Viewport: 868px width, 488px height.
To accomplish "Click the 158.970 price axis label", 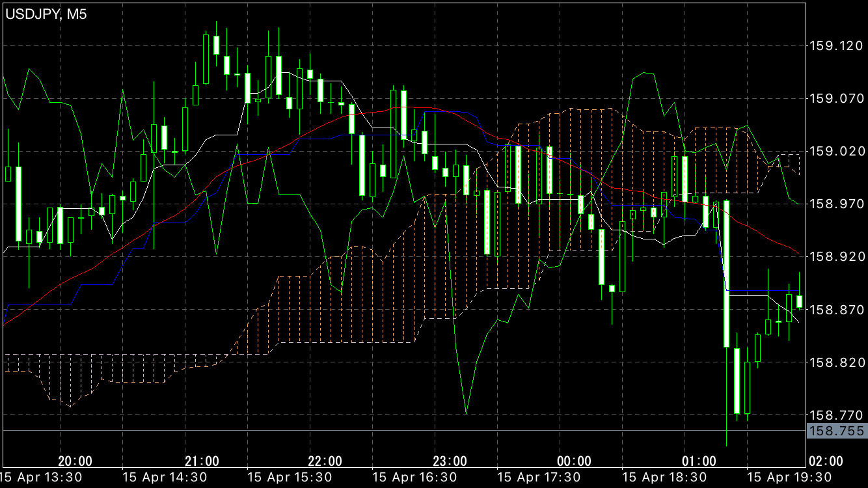I will (835, 204).
